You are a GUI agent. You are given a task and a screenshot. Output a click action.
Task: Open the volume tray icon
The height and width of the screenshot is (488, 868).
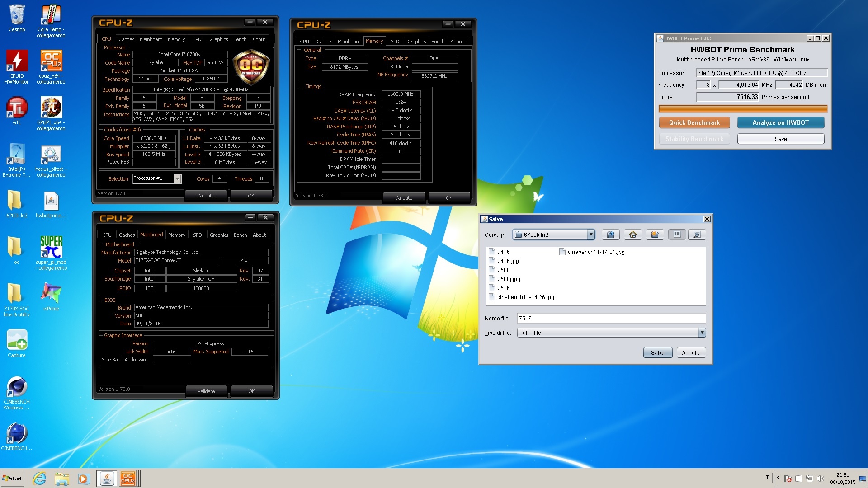pos(821,478)
